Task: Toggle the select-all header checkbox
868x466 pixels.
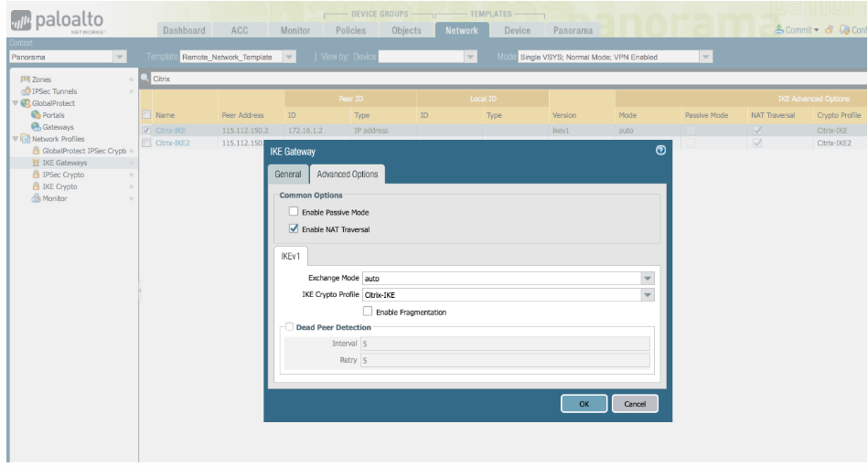Action: tap(146, 115)
